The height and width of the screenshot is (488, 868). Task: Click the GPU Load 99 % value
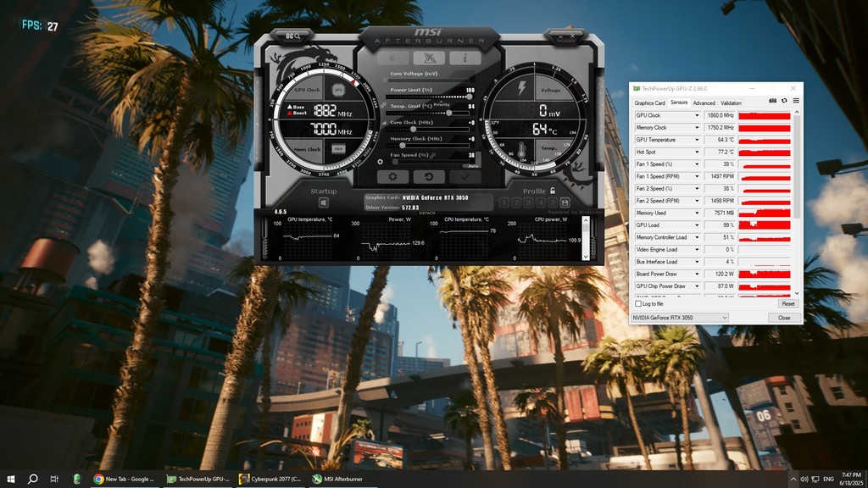coord(720,225)
